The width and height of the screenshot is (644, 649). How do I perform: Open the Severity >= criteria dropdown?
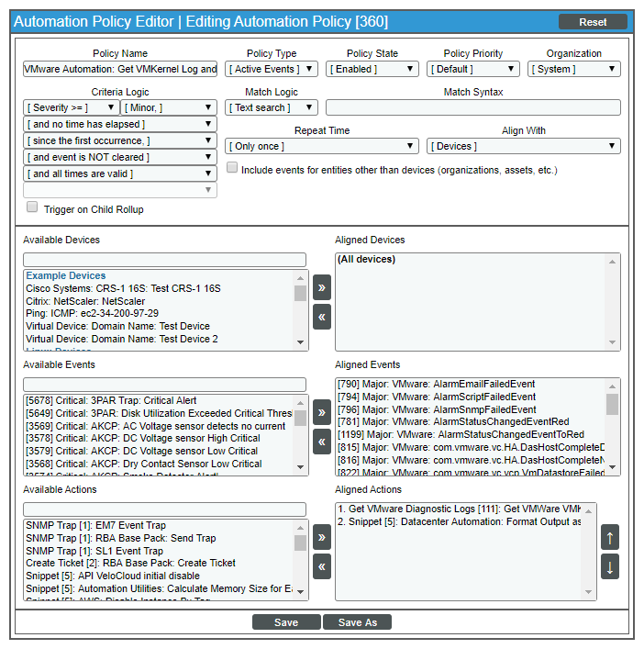pyautogui.click(x=72, y=107)
